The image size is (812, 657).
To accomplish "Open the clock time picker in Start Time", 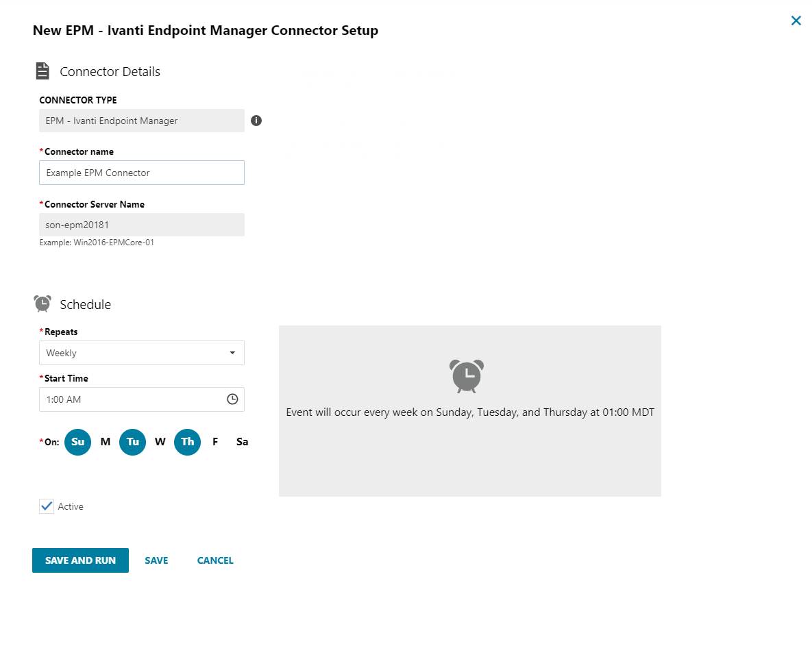I will tap(232, 399).
